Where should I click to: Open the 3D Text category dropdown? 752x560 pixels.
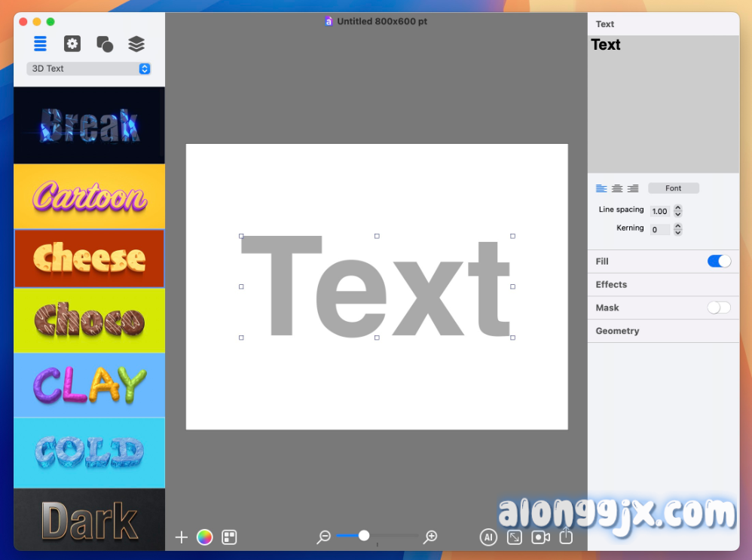tap(89, 69)
